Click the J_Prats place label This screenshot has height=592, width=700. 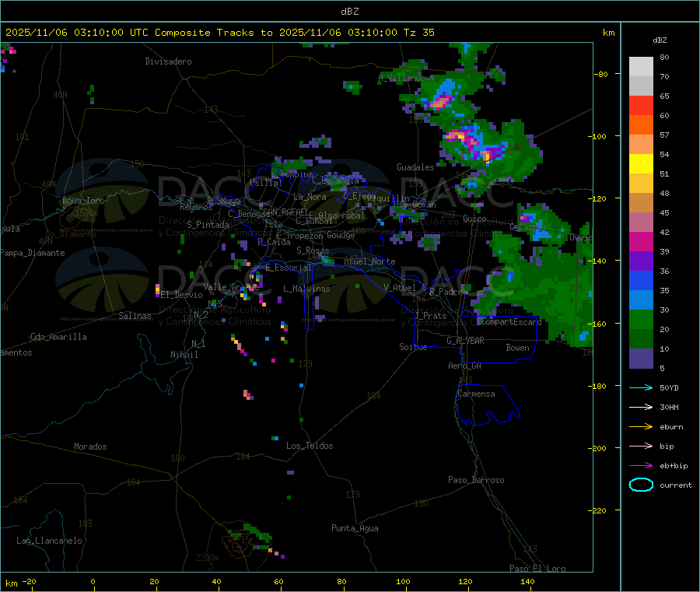click(431, 316)
